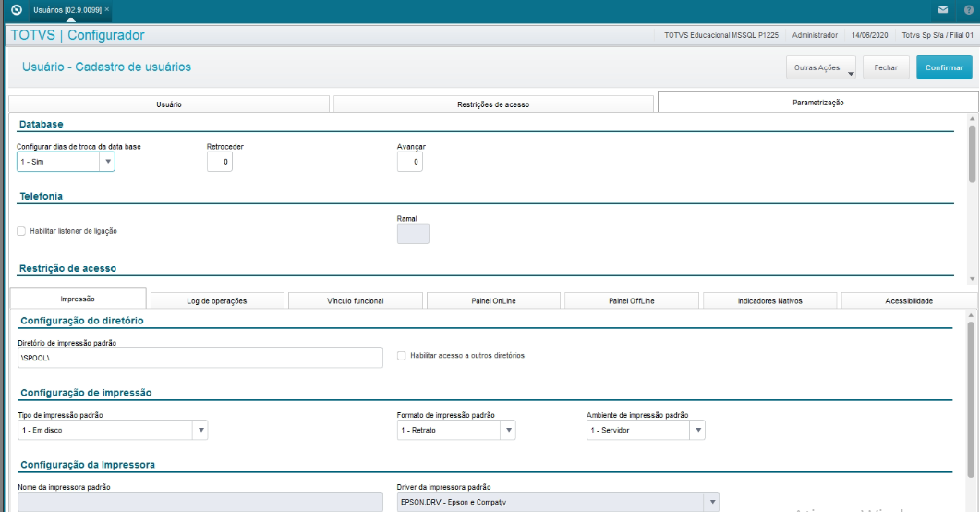
Task: Open the Tipo de impressão padrão dropdown
Action: [x=113, y=430]
